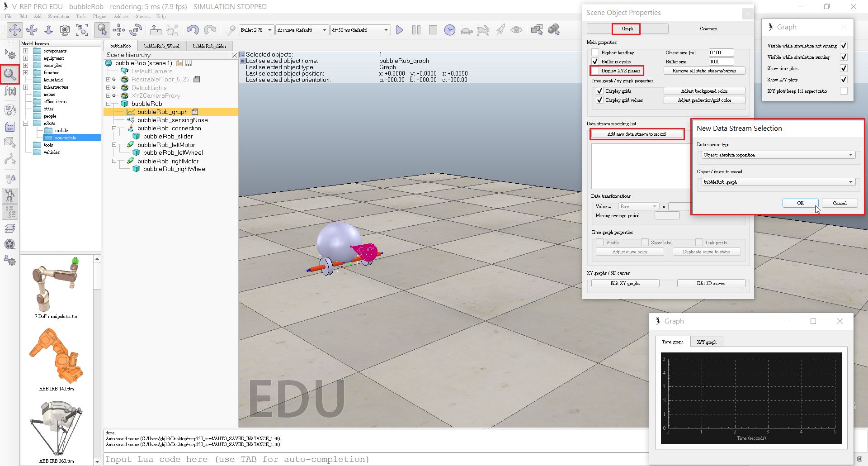This screenshot has width=868, height=466.
Task: Open video recorder film reel icon
Action: 10,244
